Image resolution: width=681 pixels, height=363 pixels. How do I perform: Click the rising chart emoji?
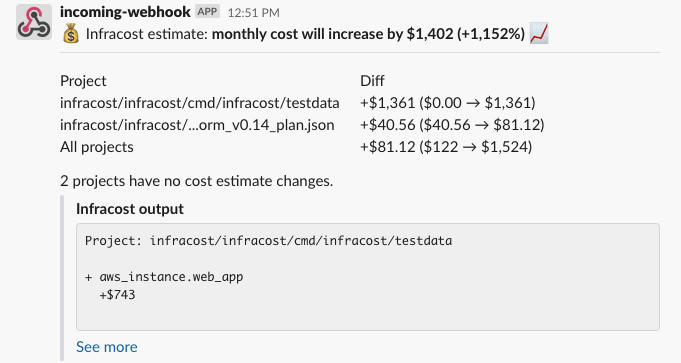(x=539, y=34)
